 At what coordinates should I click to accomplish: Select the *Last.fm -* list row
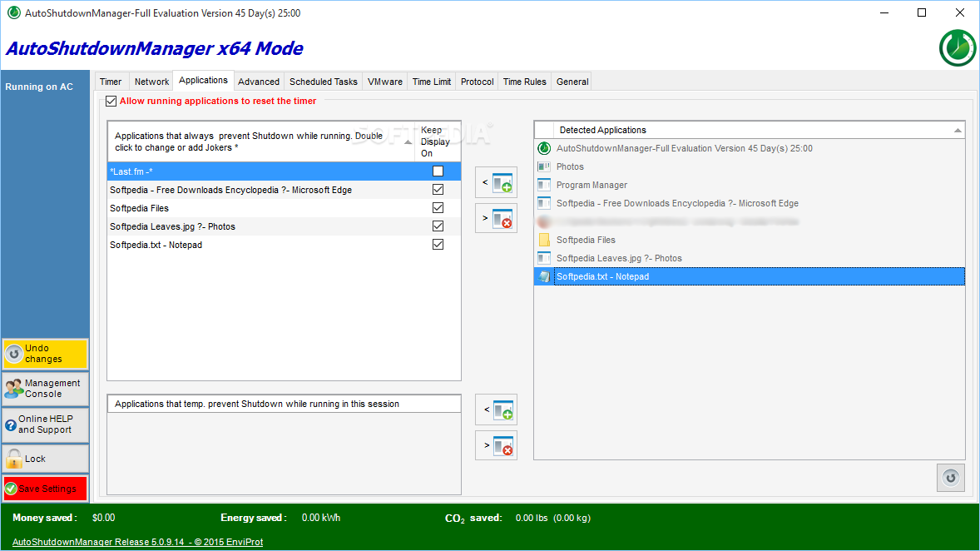pos(284,171)
